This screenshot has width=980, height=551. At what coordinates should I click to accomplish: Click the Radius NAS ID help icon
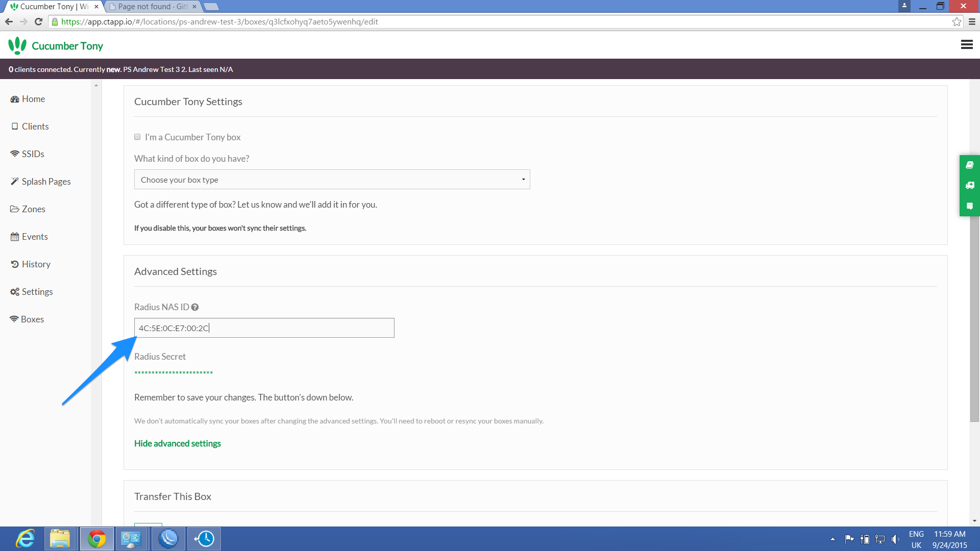pyautogui.click(x=195, y=307)
